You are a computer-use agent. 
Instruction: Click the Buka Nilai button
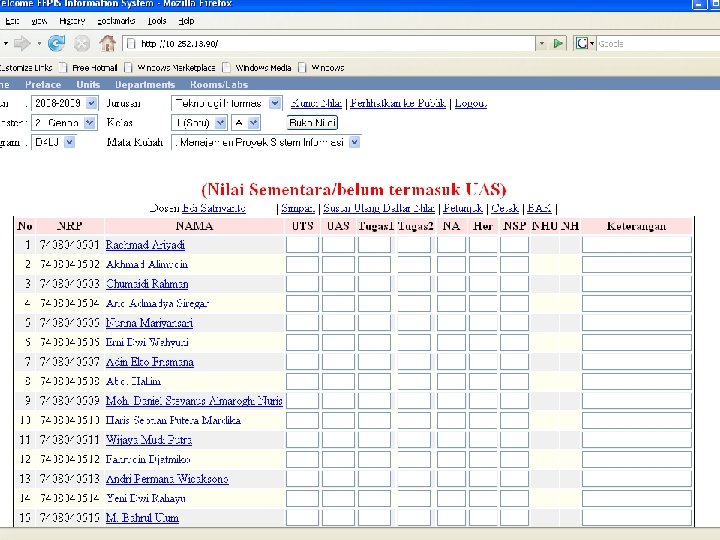coord(312,123)
